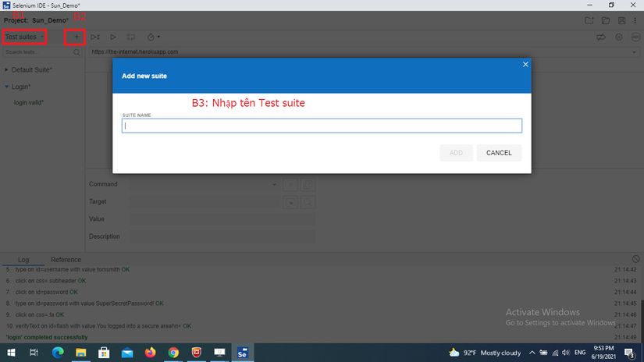The width and height of the screenshot is (644, 362).
Task: Click the select target in page icon
Action: 290,202
